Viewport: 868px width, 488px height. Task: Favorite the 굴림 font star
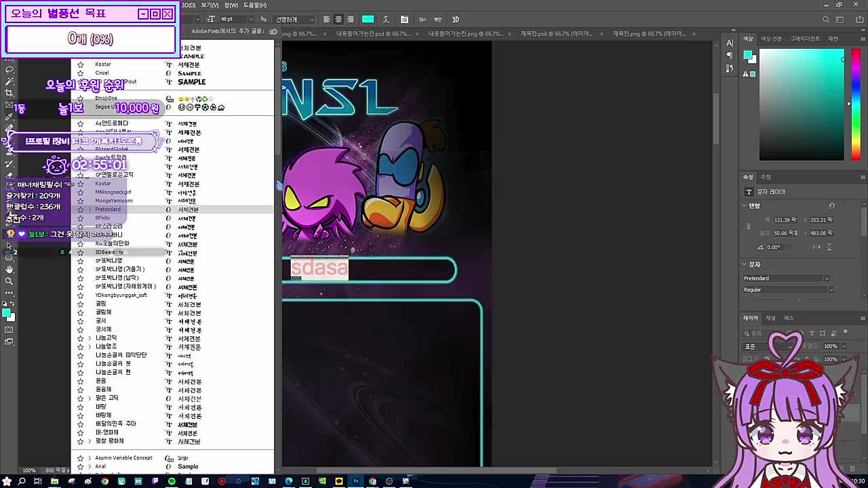[x=81, y=304]
